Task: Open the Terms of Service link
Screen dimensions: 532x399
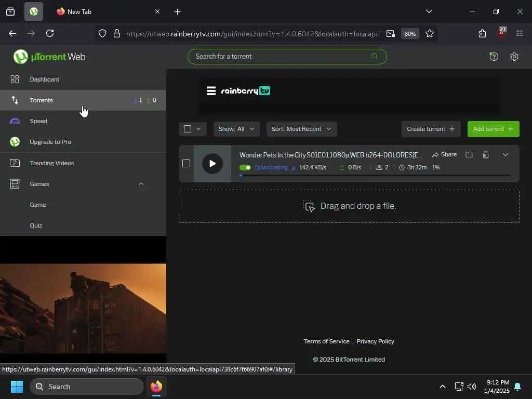Action: [x=326, y=341]
